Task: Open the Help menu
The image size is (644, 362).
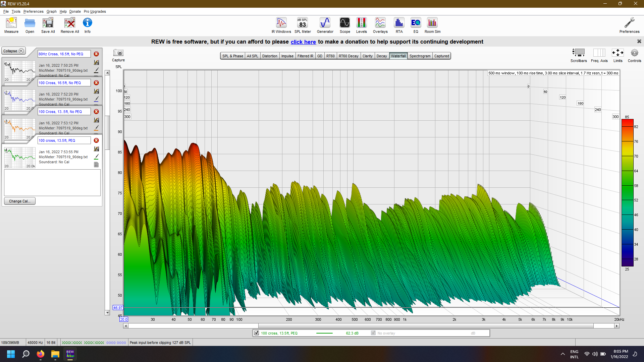Action: [63, 11]
